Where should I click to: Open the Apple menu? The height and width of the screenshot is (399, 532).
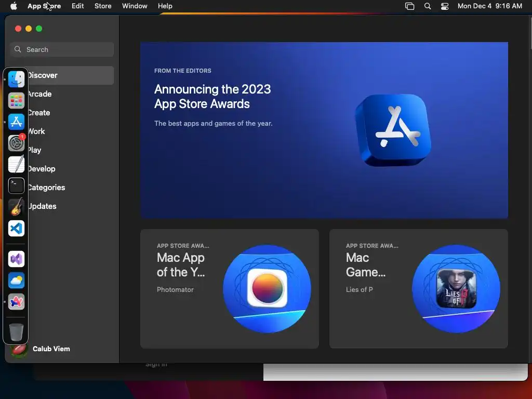14,6
